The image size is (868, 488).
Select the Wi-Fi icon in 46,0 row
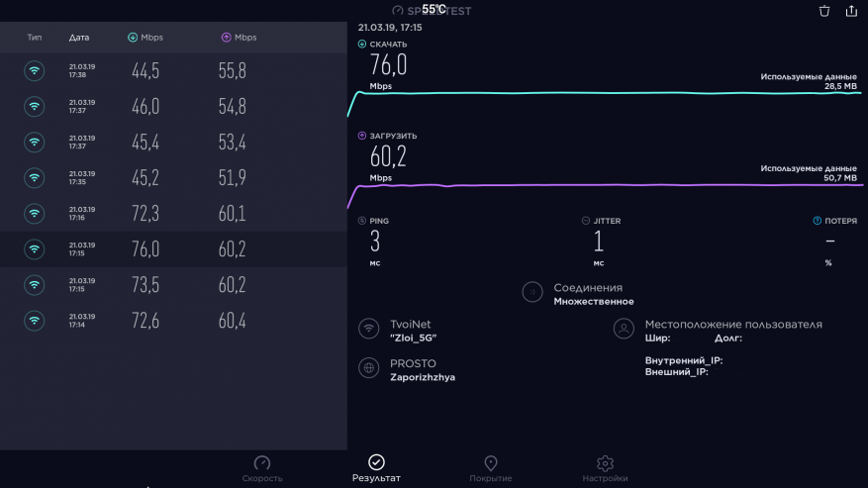coord(35,106)
